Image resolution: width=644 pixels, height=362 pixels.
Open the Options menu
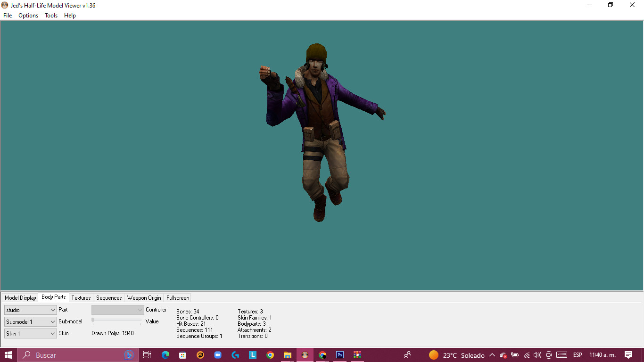(x=28, y=16)
